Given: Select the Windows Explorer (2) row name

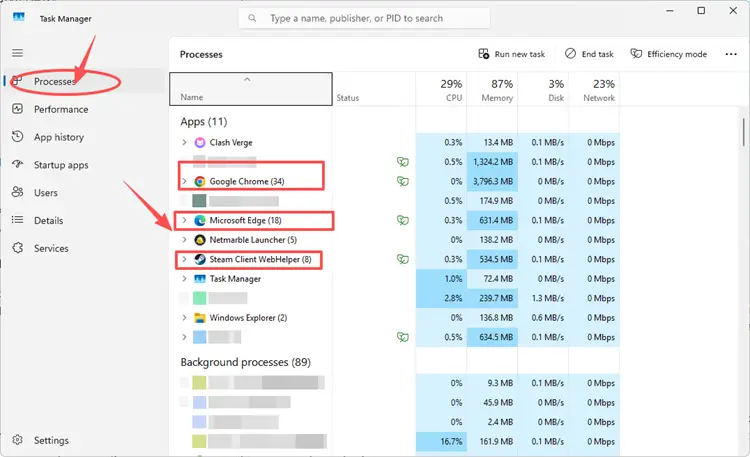Looking at the screenshot, I should click(x=248, y=318).
